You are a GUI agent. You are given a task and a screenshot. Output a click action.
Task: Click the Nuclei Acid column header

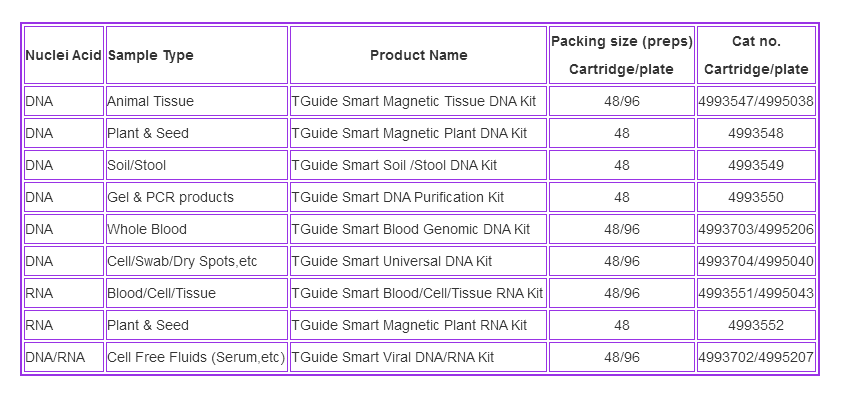pyautogui.click(x=64, y=55)
